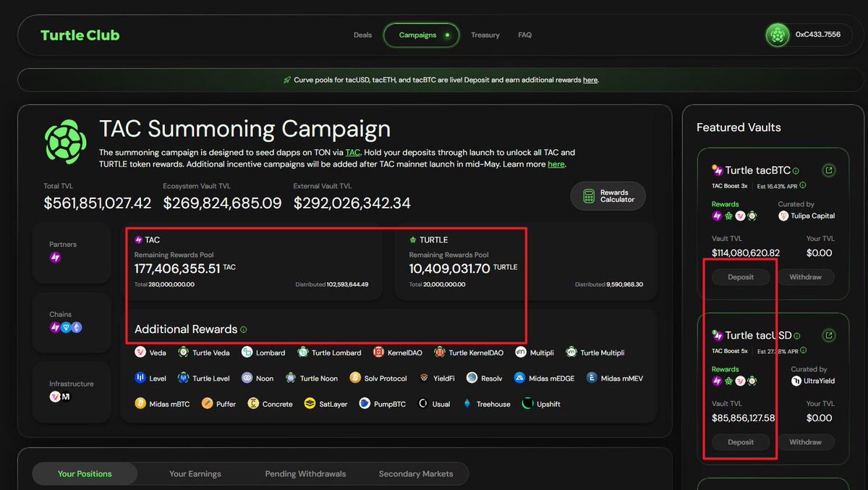
Task: Switch to the Your Positions tab
Action: 85,474
